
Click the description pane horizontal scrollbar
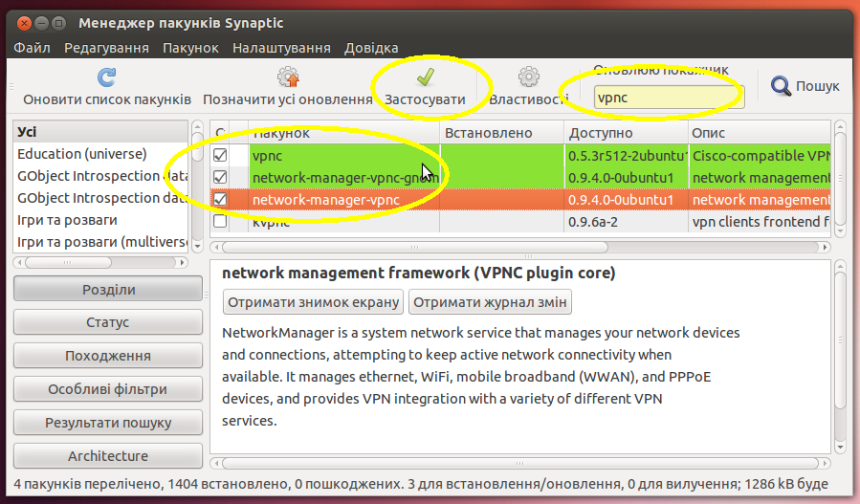(x=520, y=464)
